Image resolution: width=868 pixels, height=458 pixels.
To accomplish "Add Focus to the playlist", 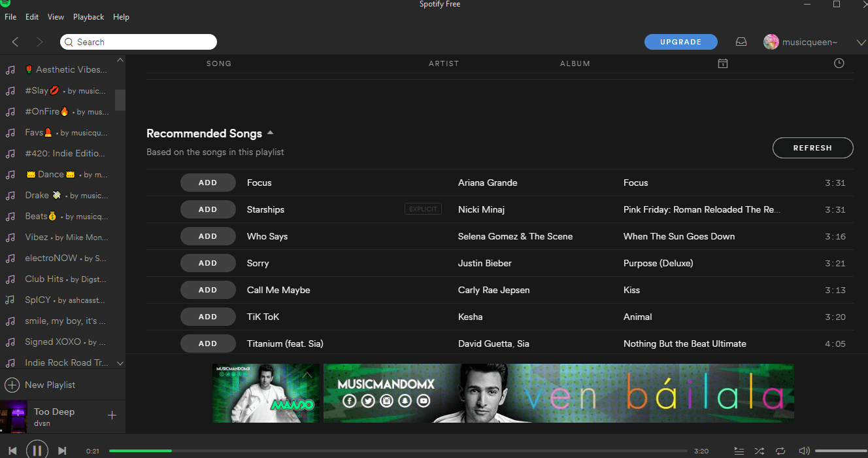I will pyautogui.click(x=208, y=183).
